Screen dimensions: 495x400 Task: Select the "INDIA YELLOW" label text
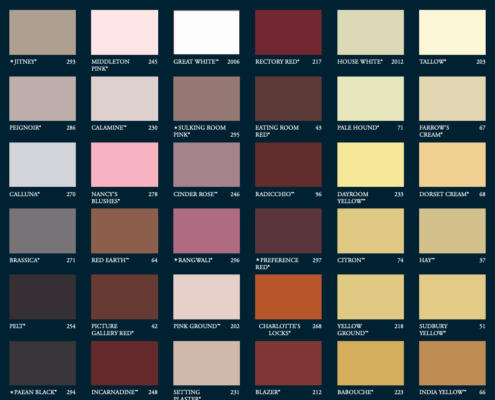pos(442,392)
